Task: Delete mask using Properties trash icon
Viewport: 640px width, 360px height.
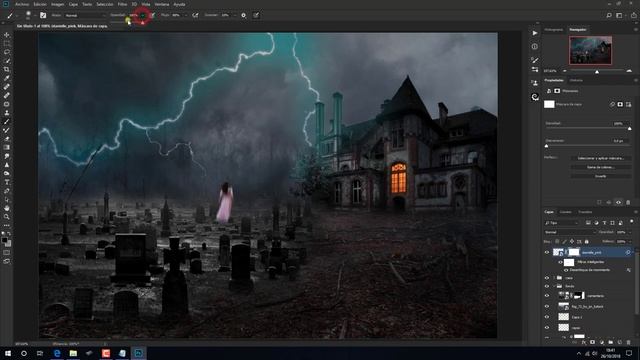Action: [628, 202]
